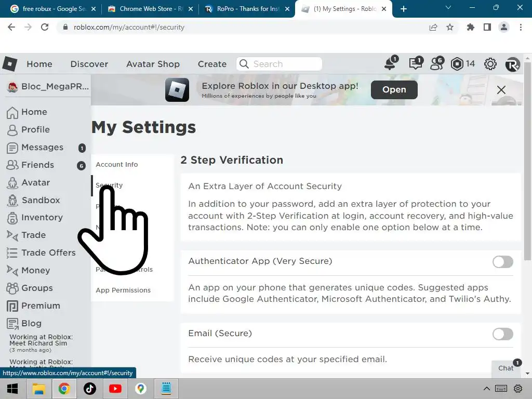
Task: Open Avatar Shop in top navigation
Action: click(153, 64)
